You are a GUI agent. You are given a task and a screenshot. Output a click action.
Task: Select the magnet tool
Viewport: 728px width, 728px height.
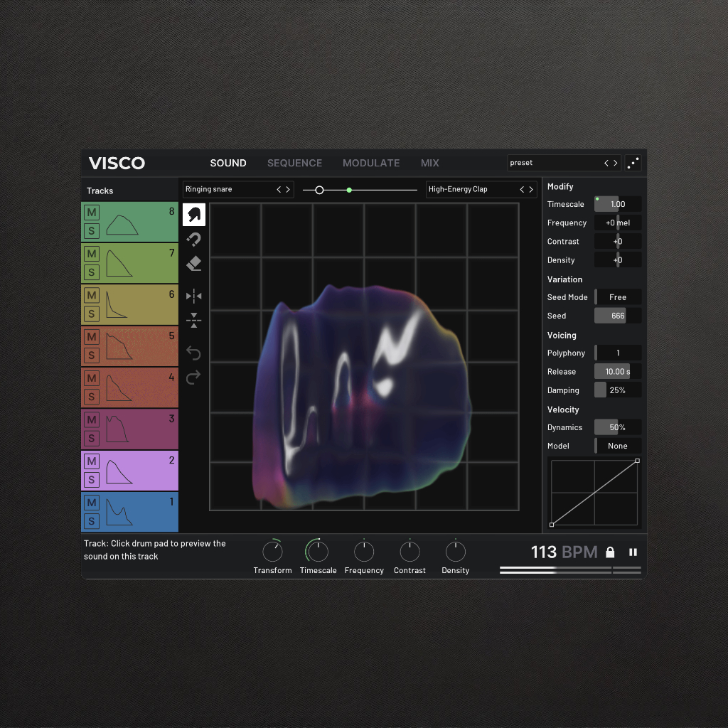pos(193,239)
